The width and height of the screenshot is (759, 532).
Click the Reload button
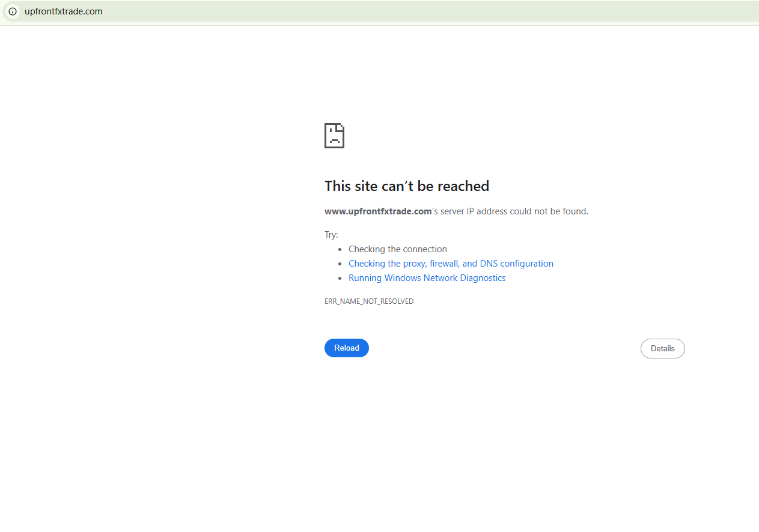tap(347, 348)
